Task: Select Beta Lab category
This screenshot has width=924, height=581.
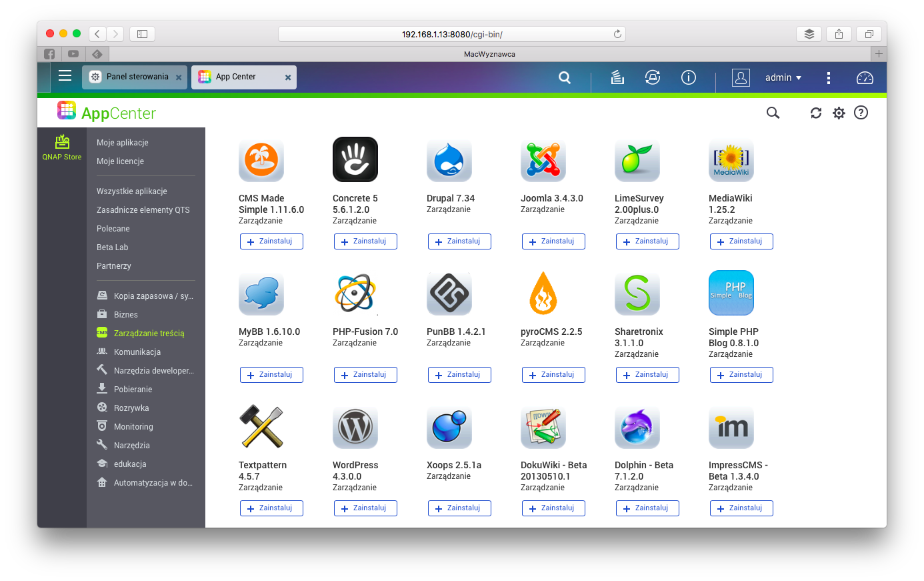Action: tap(113, 247)
